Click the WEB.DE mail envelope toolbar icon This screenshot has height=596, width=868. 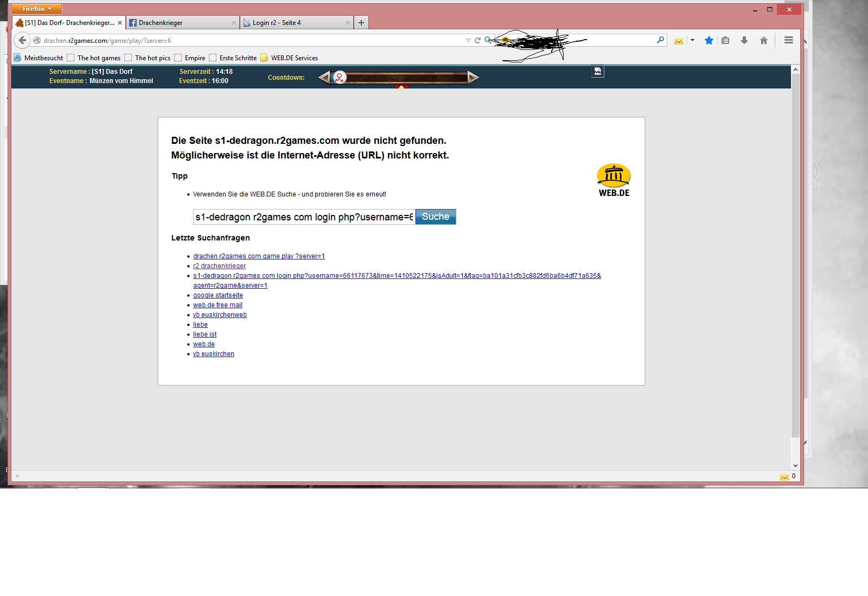click(678, 41)
